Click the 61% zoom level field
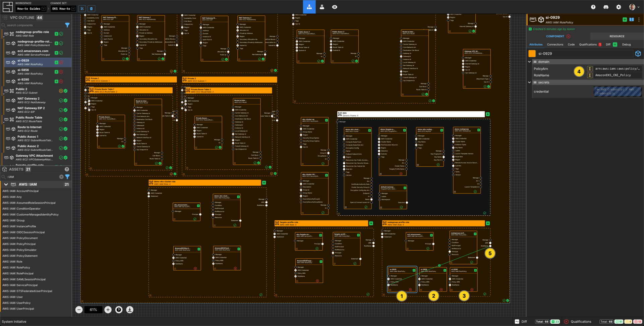The height and width of the screenshot is (326, 644). coord(93,310)
